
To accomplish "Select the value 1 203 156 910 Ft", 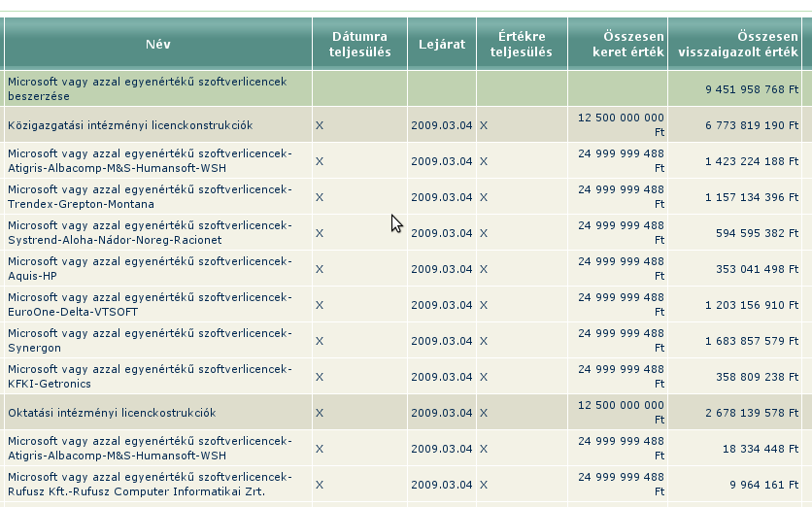I will coord(752,305).
